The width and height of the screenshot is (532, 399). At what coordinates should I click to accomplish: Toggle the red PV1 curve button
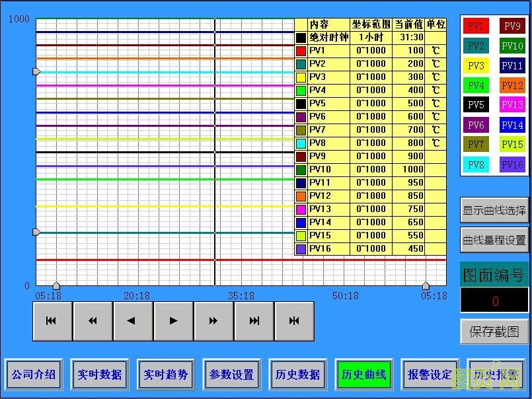pos(476,26)
